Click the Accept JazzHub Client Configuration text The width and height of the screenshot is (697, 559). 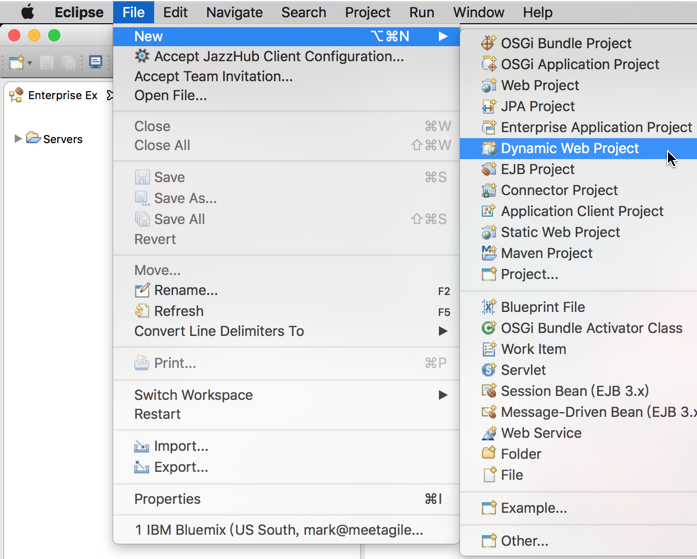pos(279,56)
